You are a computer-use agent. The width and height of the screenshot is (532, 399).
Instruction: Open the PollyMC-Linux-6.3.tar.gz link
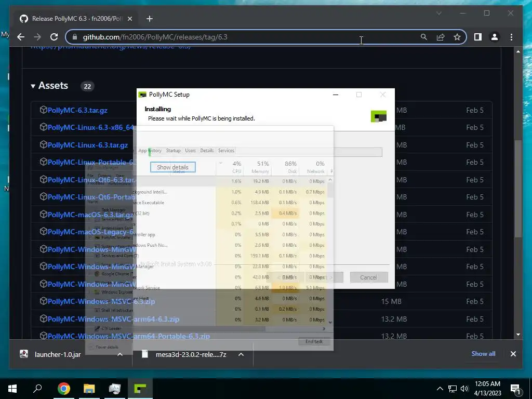coord(87,145)
